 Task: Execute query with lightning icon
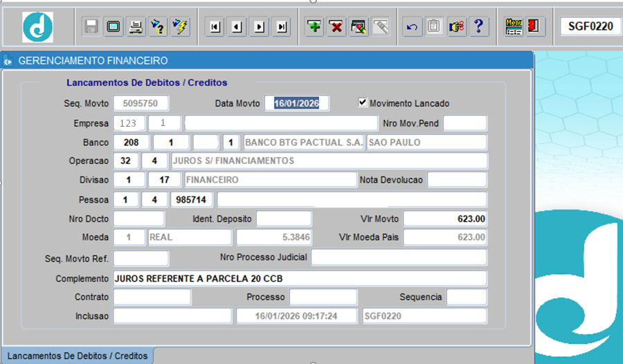[x=180, y=27]
